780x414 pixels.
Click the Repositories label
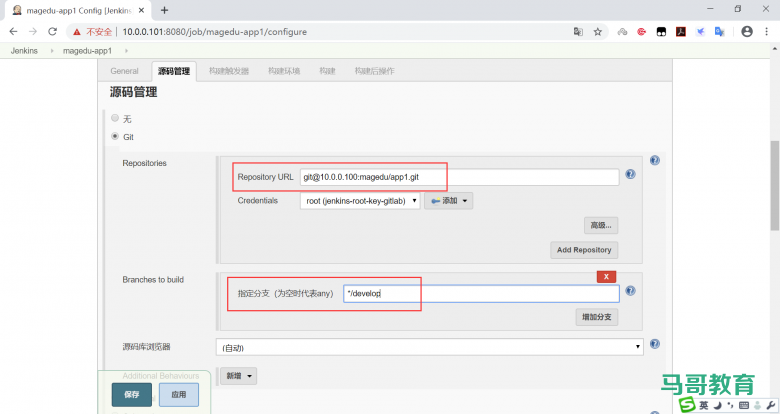pyautogui.click(x=144, y=163)
